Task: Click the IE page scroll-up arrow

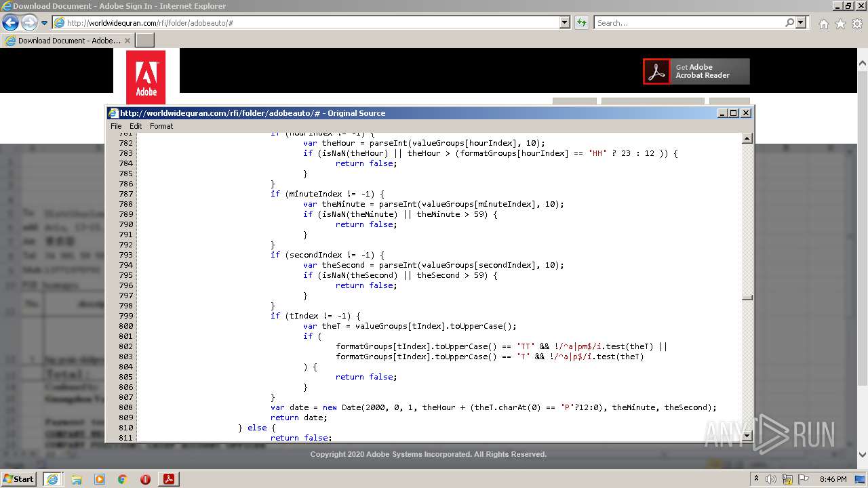Action: pos(863,62)
